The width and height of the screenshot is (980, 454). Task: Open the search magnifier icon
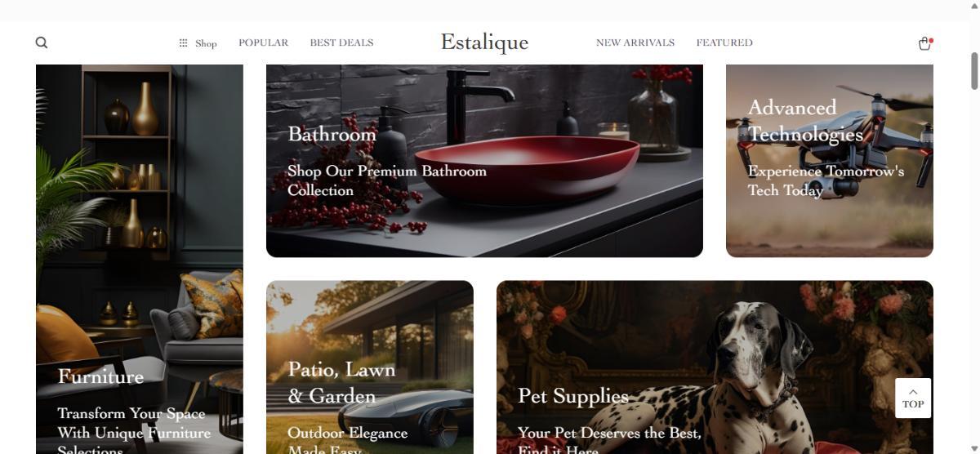coord(42,42)
